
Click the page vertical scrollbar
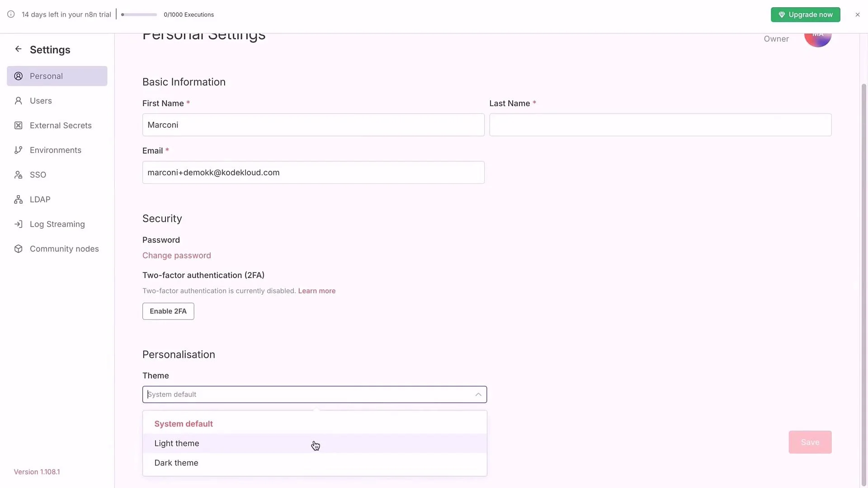pyautogui.click(x=864, y=285)
